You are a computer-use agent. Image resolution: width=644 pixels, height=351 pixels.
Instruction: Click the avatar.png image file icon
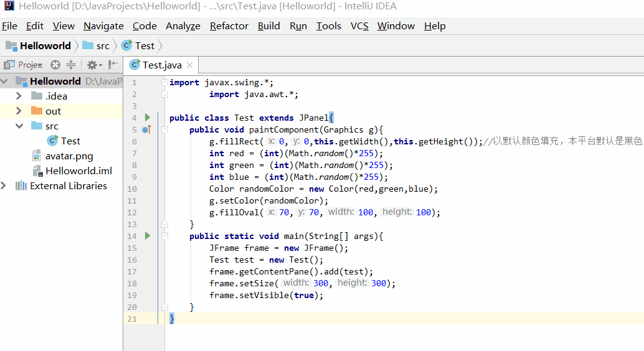[37, 156]
